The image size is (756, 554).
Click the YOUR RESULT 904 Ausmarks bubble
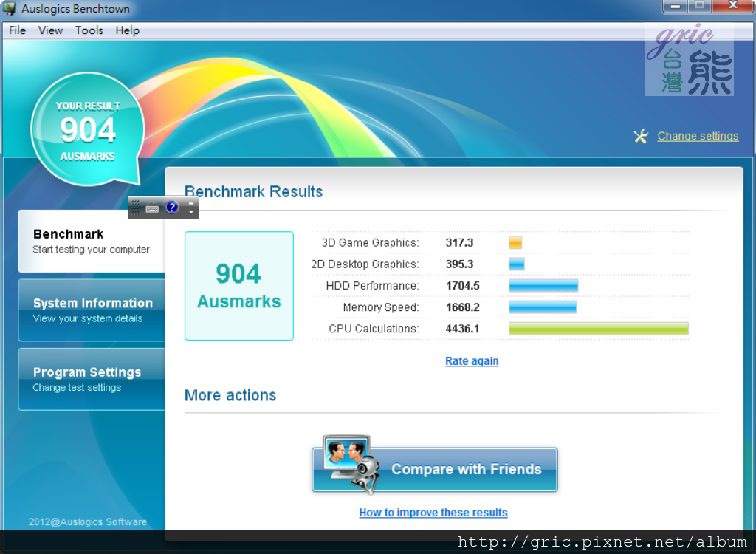(88, 129)
